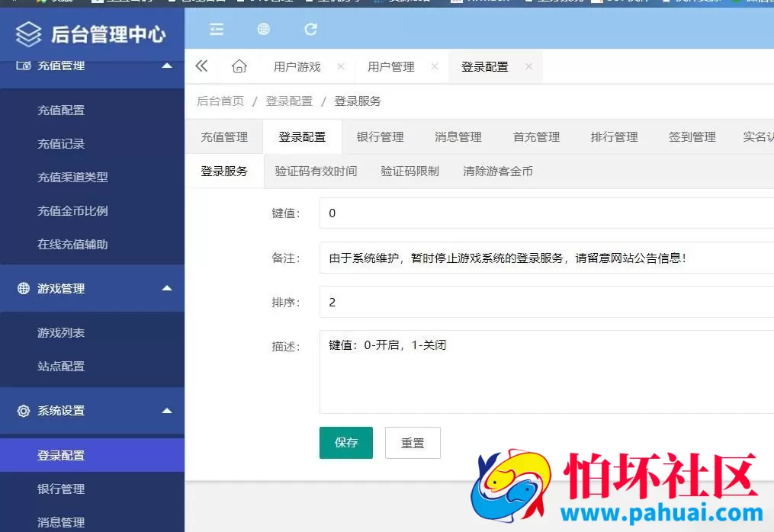Click the 描述 text area
774x532 pixels.
[x=547, y=372]
